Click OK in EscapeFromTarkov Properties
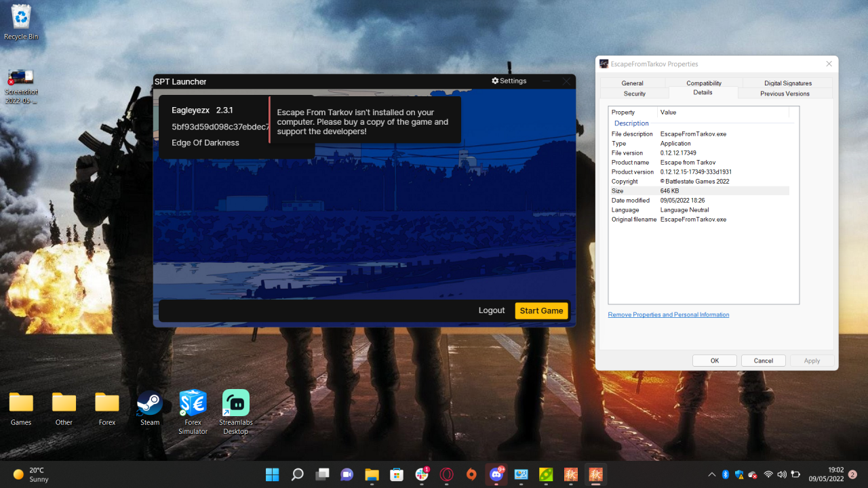Viewport: 868px width, 488px height. [x=715, y=361]
